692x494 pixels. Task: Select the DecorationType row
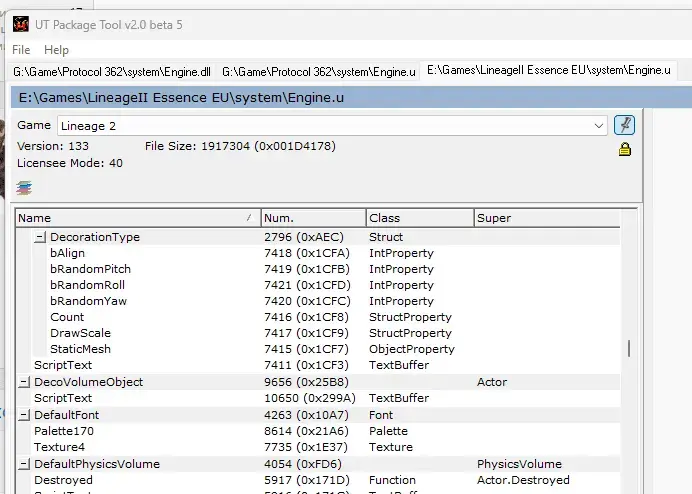(318, 237)
